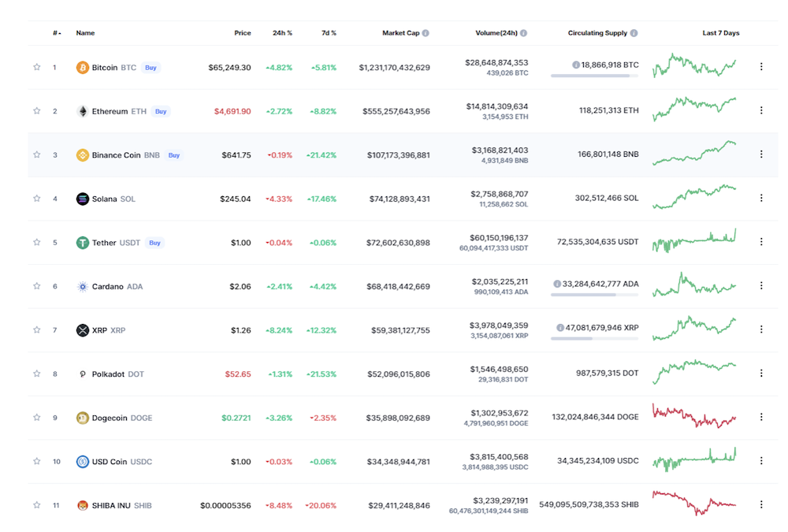The width and height of the screenshot is (788, 532).
Task: Toggle XRP watchlist star
Action: (37, 330)
